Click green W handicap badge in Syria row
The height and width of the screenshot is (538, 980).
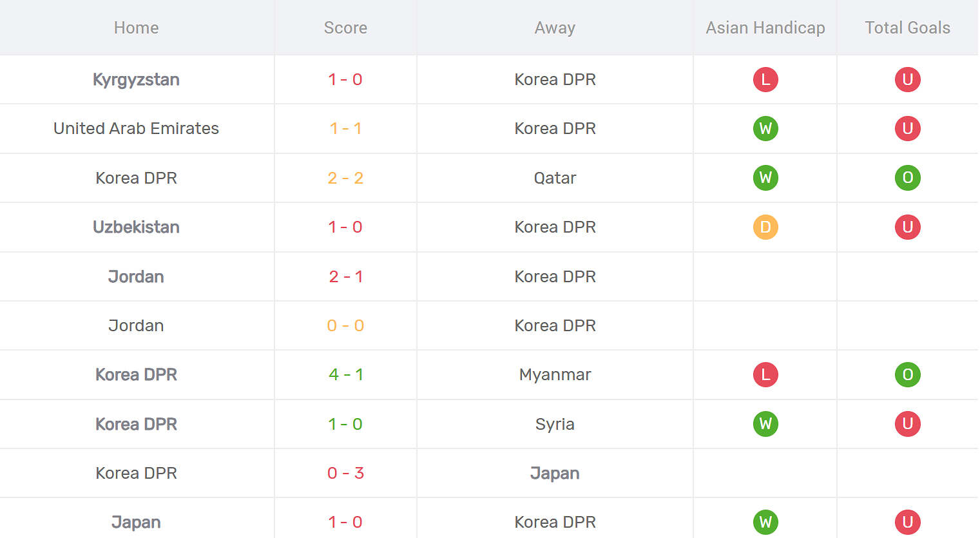765,424
